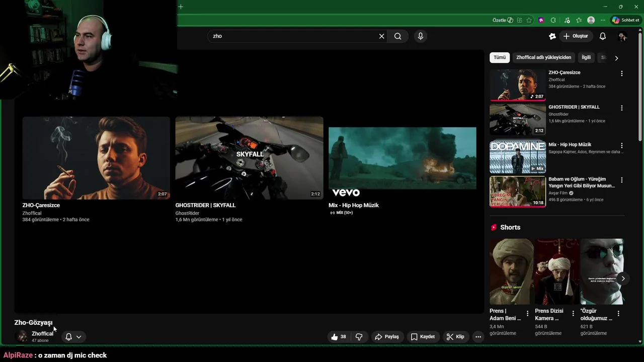Click the Klip scissors button

[x=455, y=337]
